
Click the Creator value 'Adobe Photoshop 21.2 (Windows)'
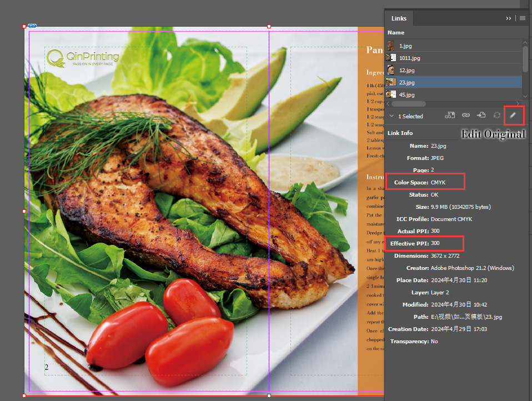(x=472, y=268)
